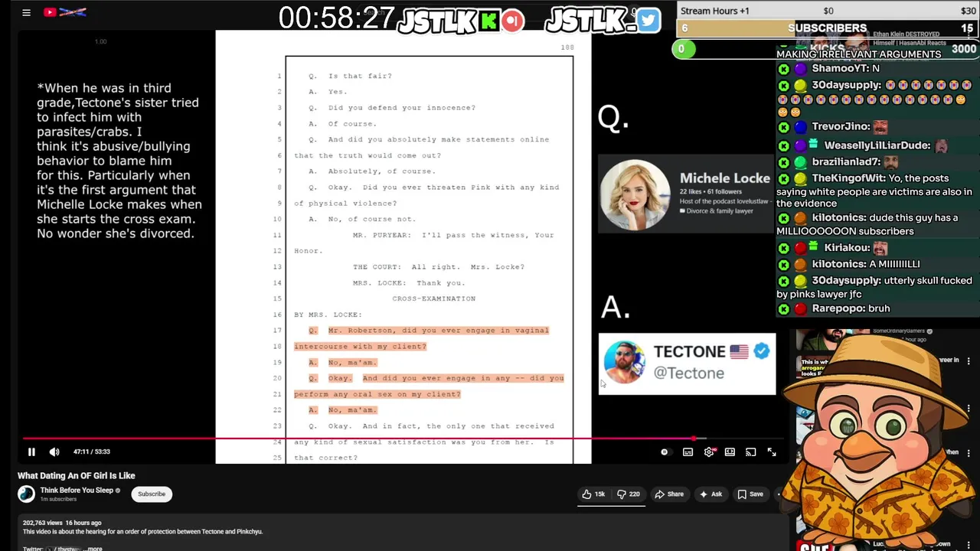Click chat username TheKingofWit
The width and height of the screenshot is (980, 551).
pyautogui.click(x=847, y=178)
